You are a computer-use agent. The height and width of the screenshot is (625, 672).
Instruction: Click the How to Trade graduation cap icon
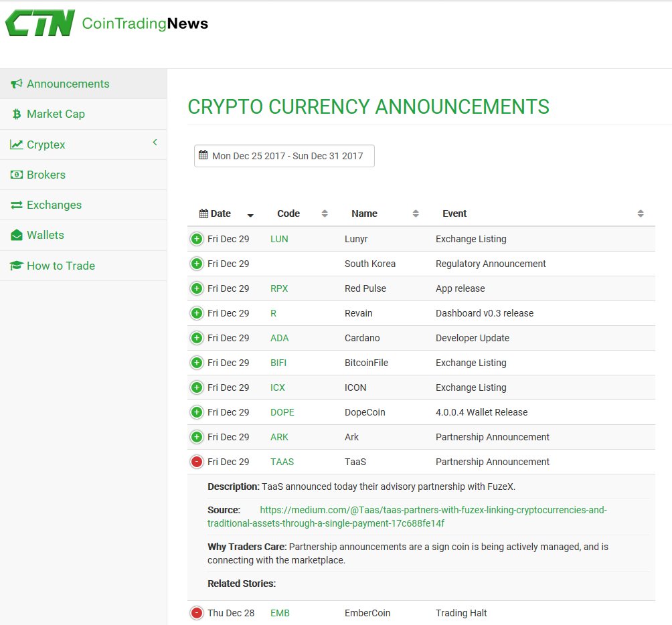(x=16, y=266)
